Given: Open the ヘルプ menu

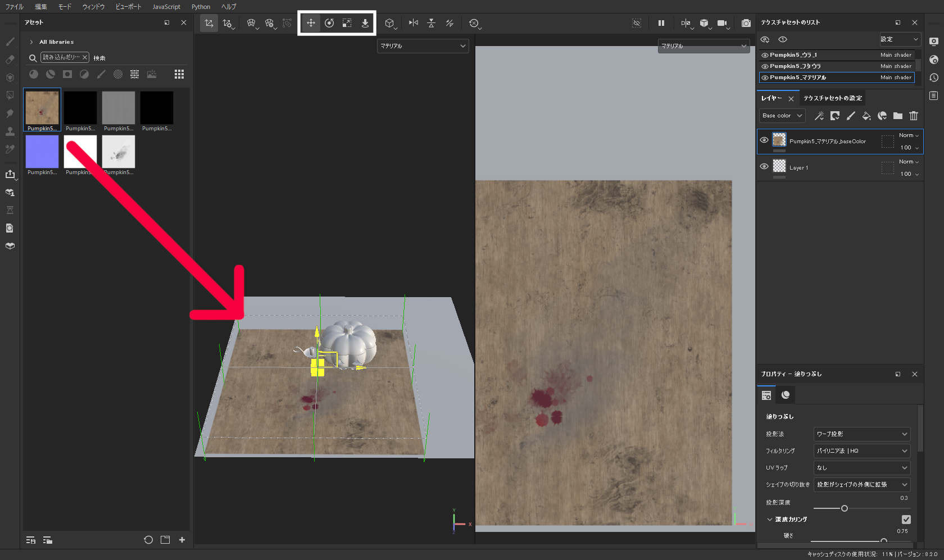Looking at the screenshot, I should pyautogui.click(x=229, y=7).
